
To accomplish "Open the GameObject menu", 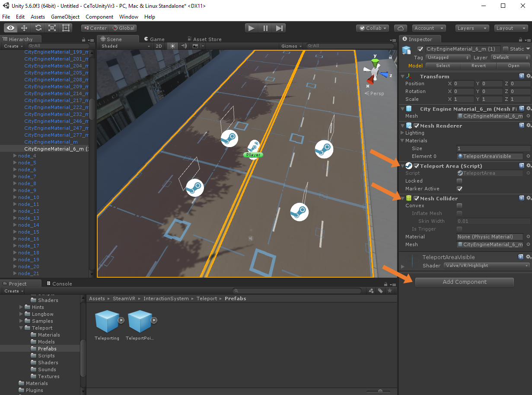I will click(65, 17).
